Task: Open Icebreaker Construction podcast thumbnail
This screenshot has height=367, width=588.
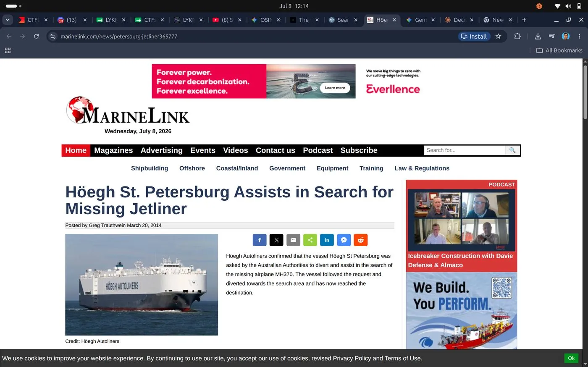Action: pyautogui.click(x=462, y=220)
